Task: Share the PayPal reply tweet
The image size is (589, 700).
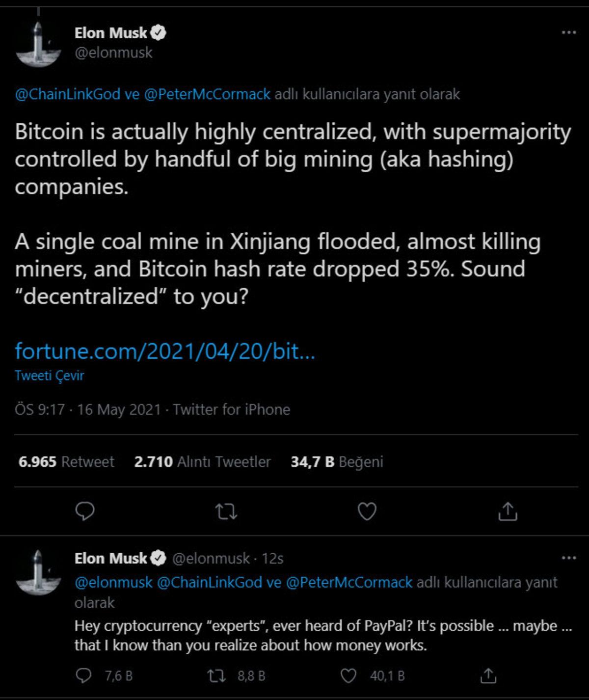Action: [488, 676]
